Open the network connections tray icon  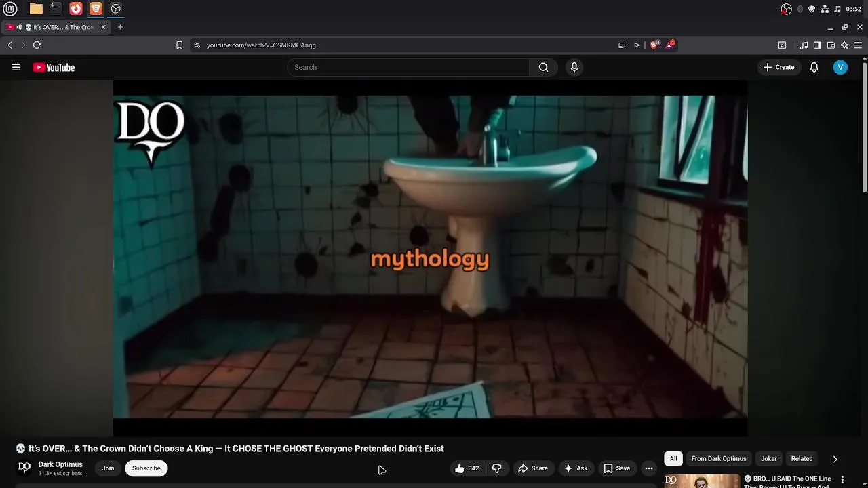(825, 9)
